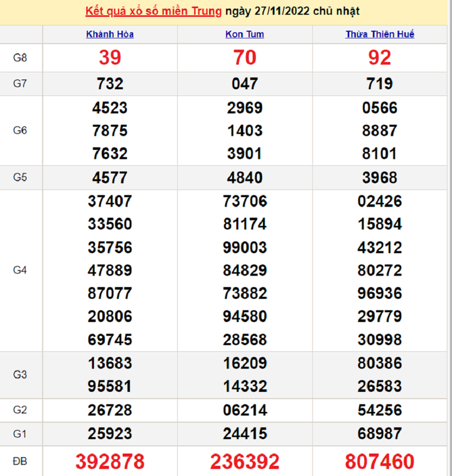
Task: Click the Kon Tum column header link
Action: (244, 35)
